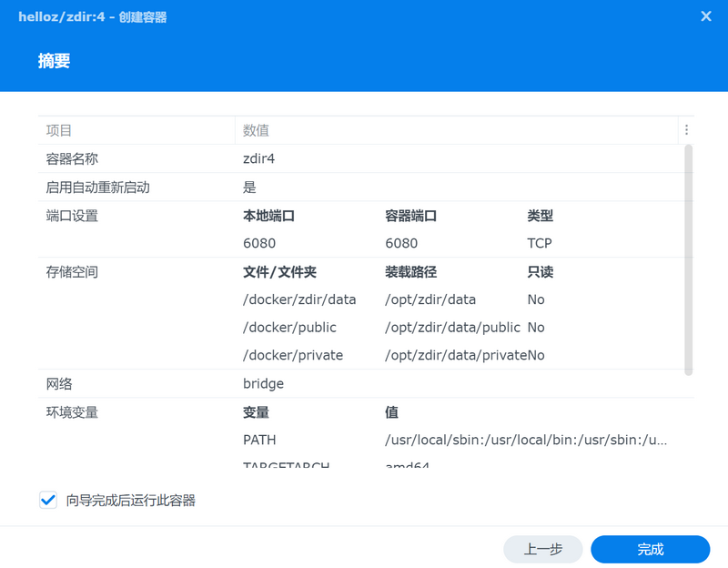Click the helloz/zdir:4 dialog title
The width and height of the screenshot is (728, 568).
(93, 17)
